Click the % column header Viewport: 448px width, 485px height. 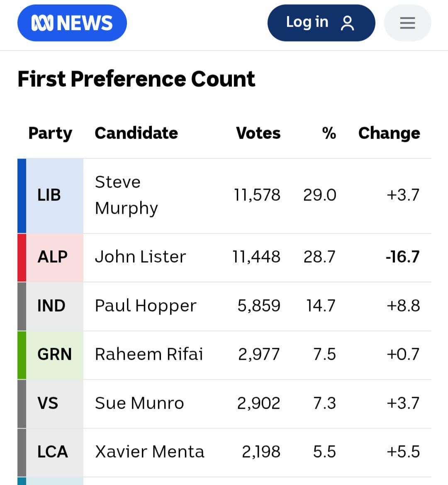point(329,133)
